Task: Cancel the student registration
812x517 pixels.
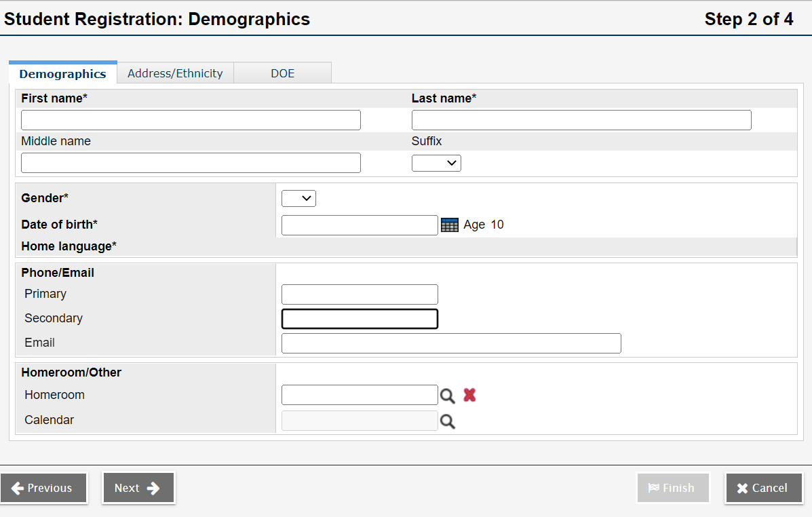Action: click(763, 488)
